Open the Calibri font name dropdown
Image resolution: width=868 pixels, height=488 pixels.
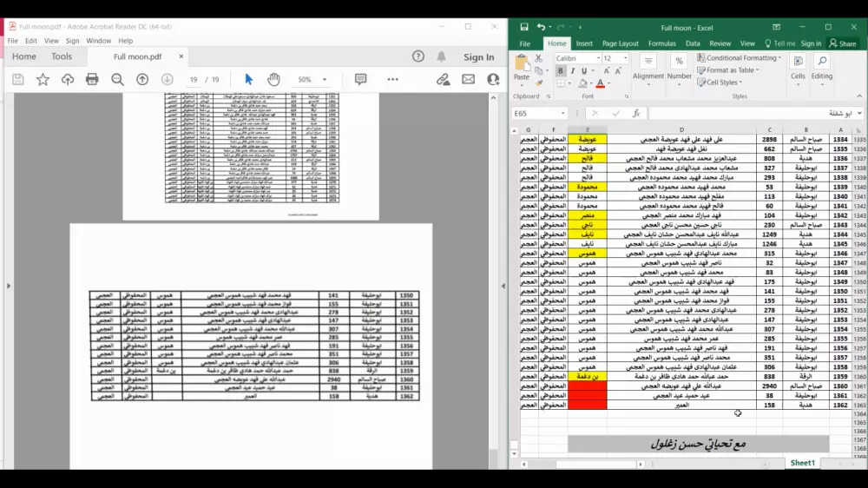(598, 58)
